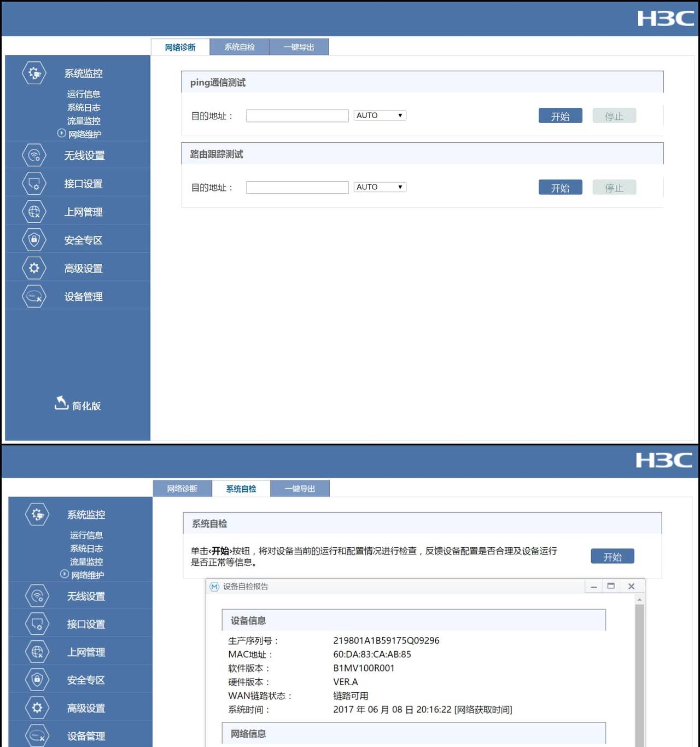Click the 接口设置 interface icon
Viewport: 700px width, 747px height.
33,183
